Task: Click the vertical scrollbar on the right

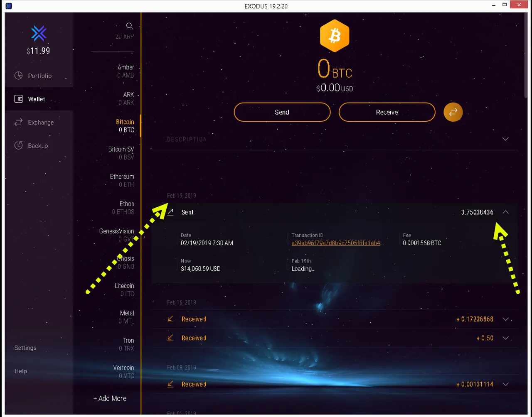Action: click(x=525, y=56)
